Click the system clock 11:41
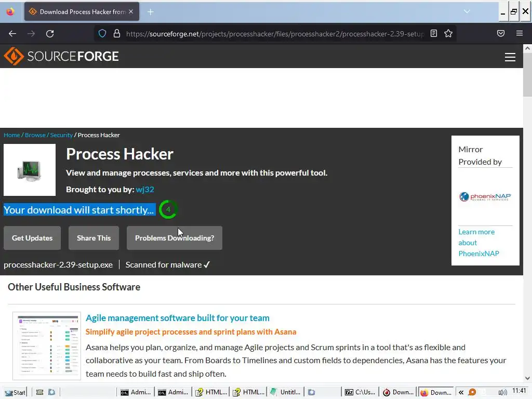 tap(519, 391)
